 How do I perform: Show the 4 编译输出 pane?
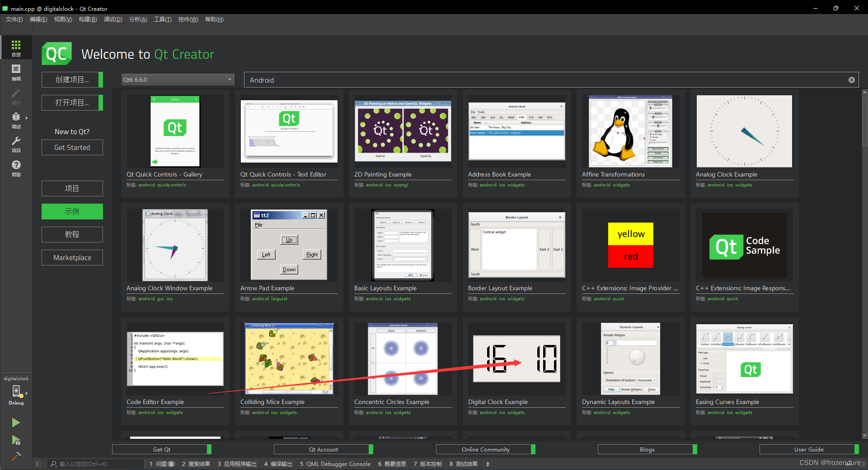(278, 464)
